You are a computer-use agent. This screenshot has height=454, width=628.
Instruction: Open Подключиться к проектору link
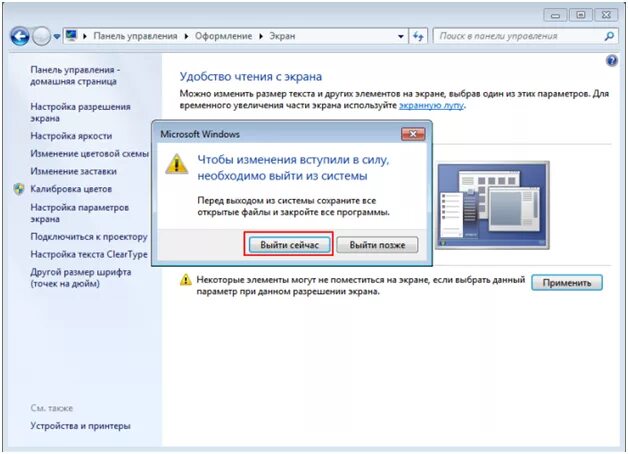(x=89, y=237)
